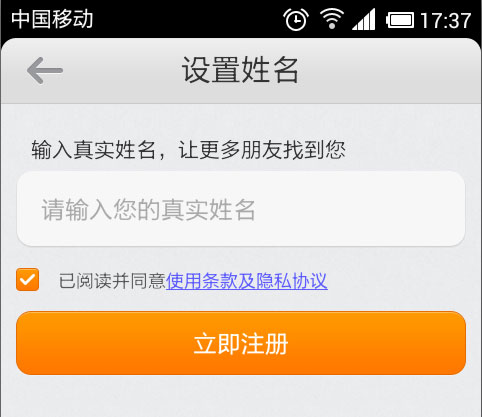
Task: Tap the battery indicator icon
Action: [400, 20]
